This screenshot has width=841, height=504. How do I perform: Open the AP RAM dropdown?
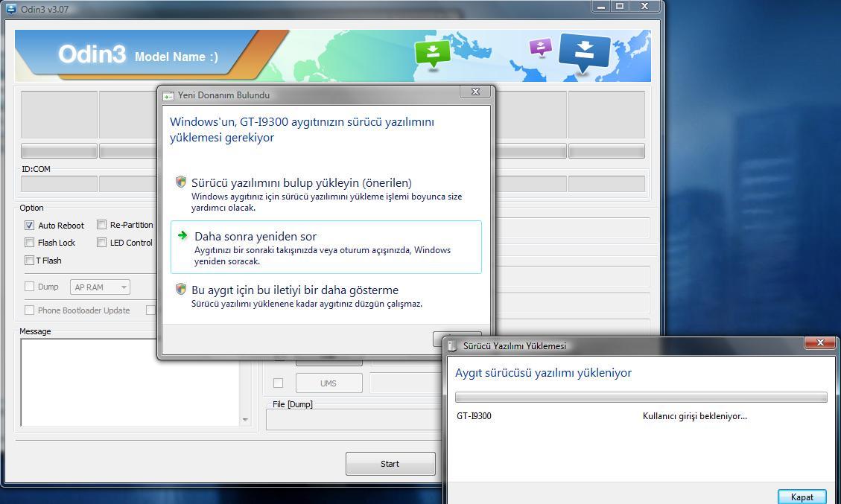101,287
